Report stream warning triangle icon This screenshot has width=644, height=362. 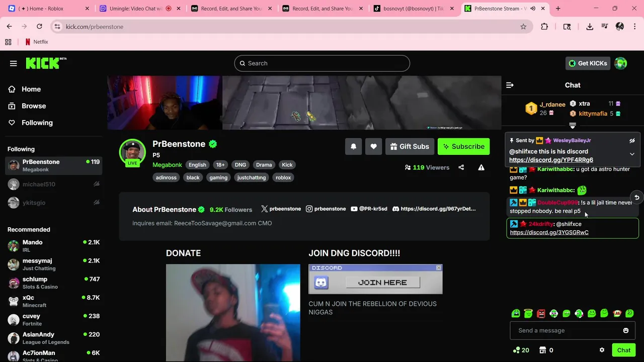481,167
